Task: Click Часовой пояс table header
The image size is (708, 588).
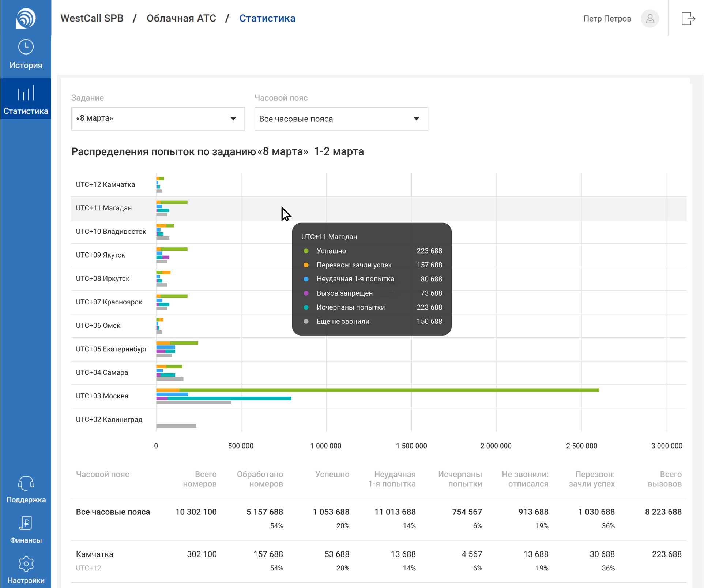Action: click(102, 475)
